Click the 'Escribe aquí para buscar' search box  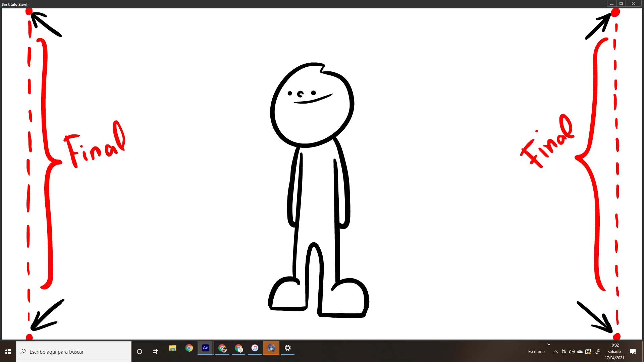74,352
